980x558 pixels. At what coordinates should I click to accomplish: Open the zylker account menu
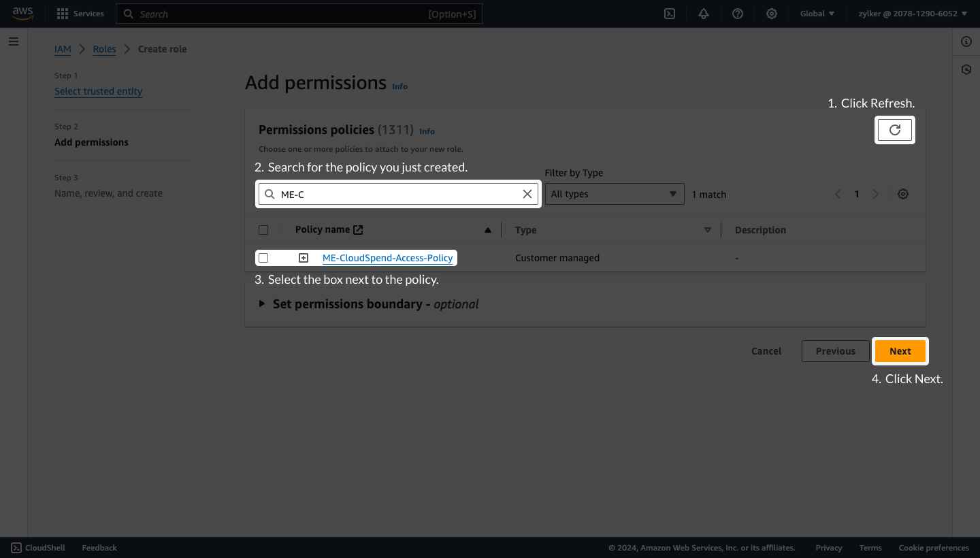(912, 14)
